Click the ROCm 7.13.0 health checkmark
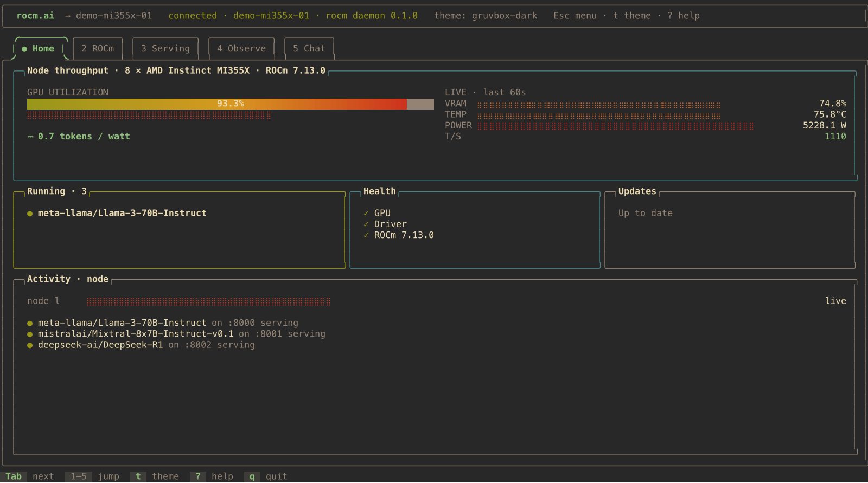 point(366,235)
